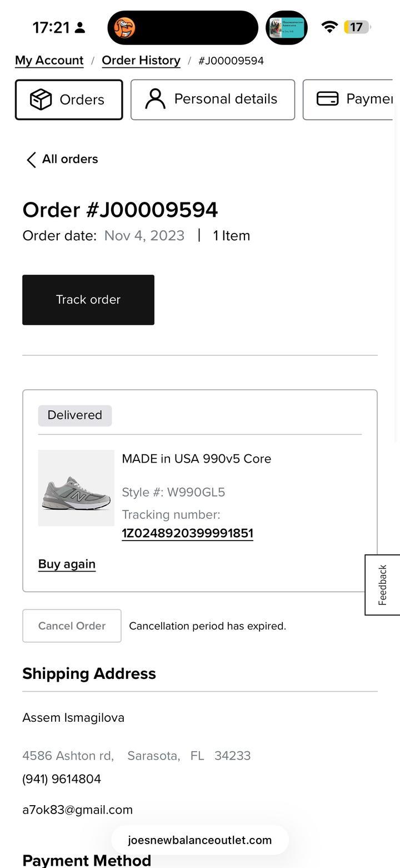Tap the now-playing thumbnail in status bar
Screen dimensions: 400x868
pyautogui.click(x=286, y=27)
